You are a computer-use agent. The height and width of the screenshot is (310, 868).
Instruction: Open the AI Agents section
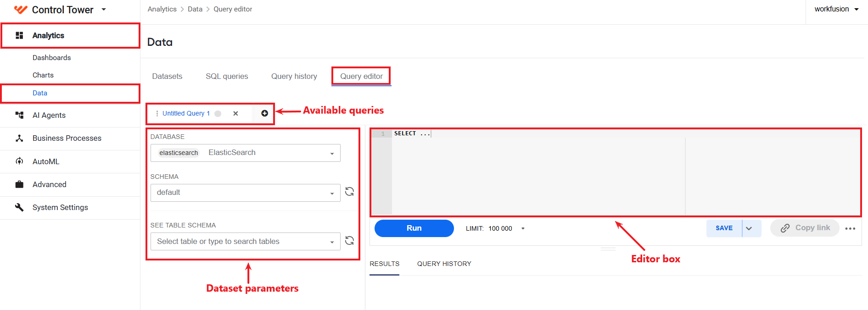[49, 115]
